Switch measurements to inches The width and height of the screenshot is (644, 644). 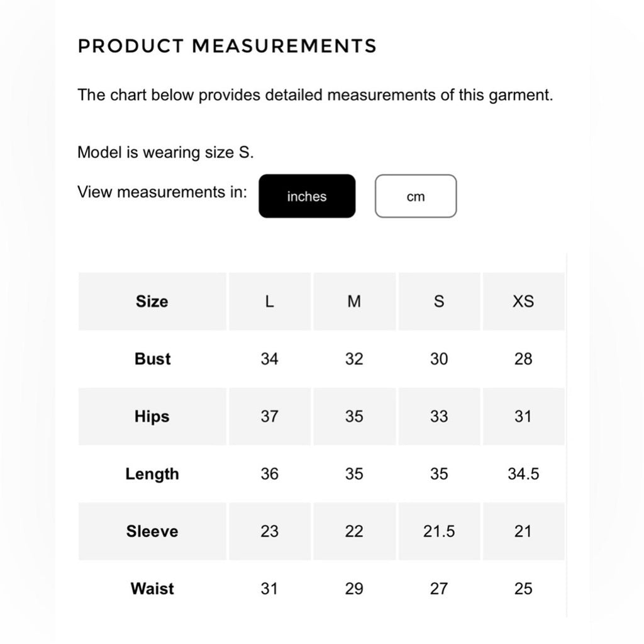[307, 196]
